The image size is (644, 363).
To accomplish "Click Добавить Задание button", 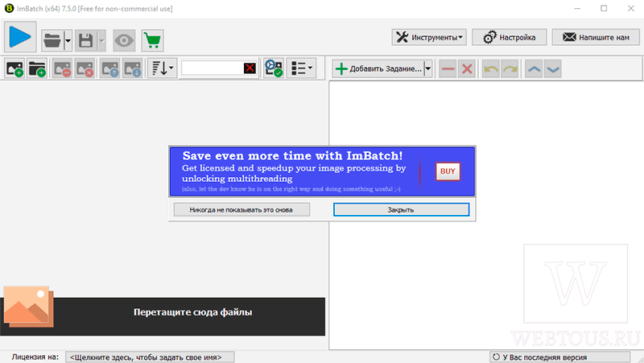I will pos(378,68).
